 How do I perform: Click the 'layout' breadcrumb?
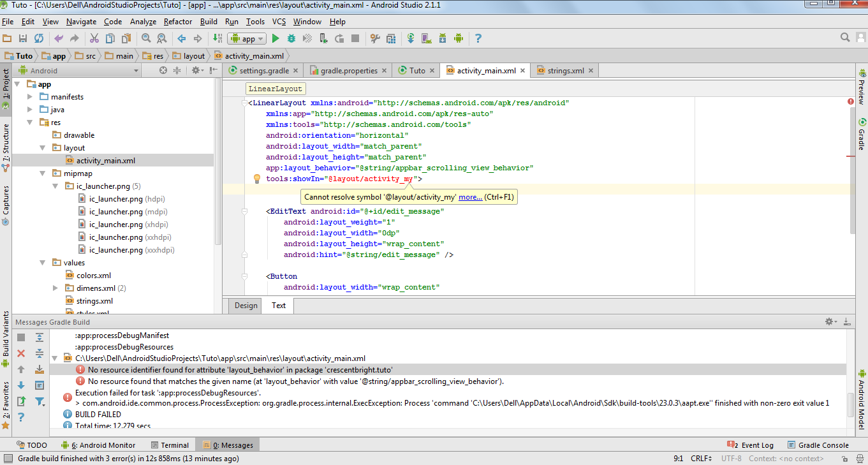pos(189,56)
